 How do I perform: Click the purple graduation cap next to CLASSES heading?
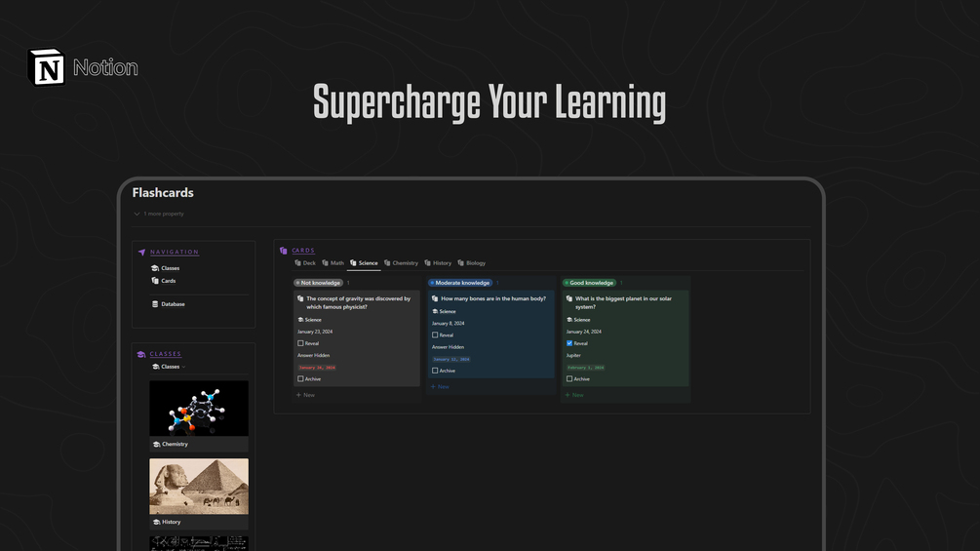tap(141, 354)
